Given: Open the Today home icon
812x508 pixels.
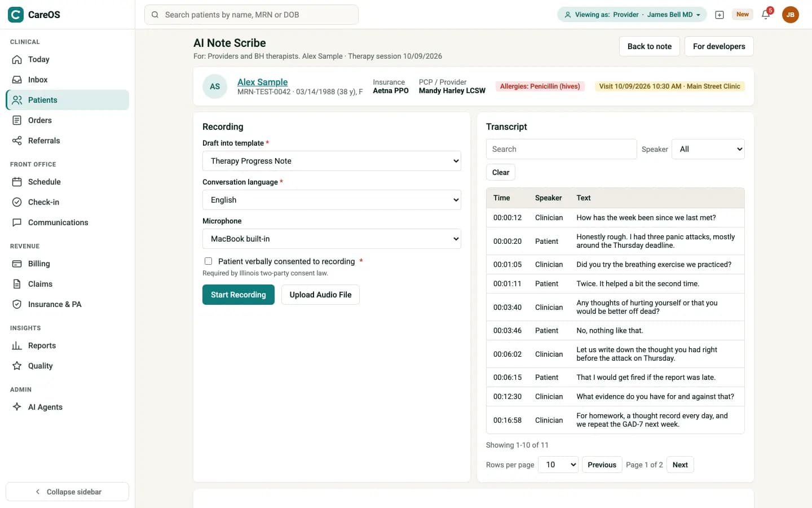Looking at the screenshot, I should coord(17,59).
